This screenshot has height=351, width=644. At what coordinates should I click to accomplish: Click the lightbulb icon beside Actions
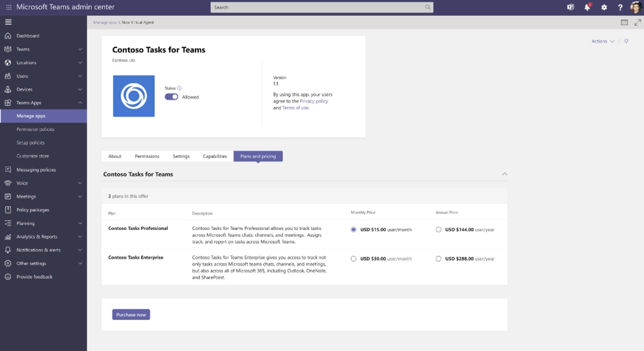(x=626, y=41)
